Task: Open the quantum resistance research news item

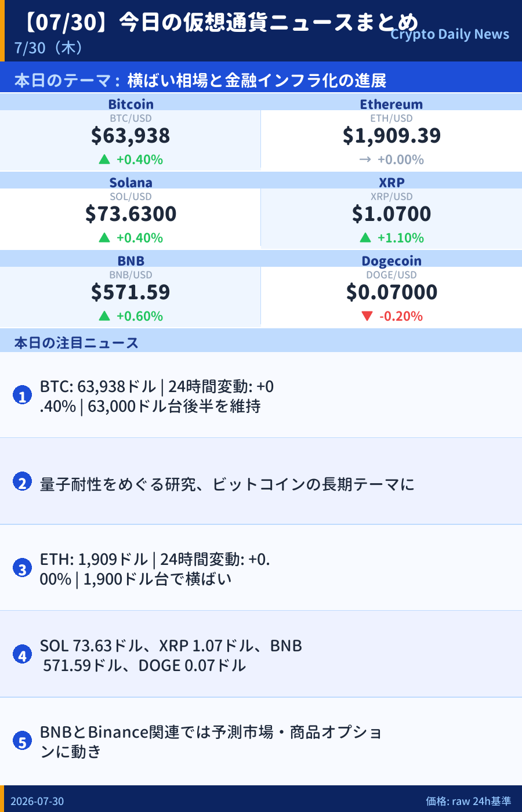Action: click(261, 482)
